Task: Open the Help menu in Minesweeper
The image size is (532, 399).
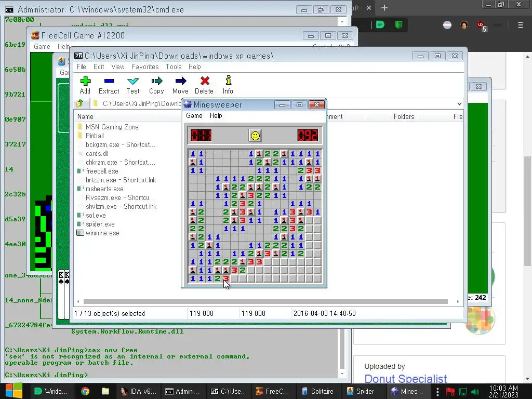Action: pyautogui.click(x=216, y=116)
